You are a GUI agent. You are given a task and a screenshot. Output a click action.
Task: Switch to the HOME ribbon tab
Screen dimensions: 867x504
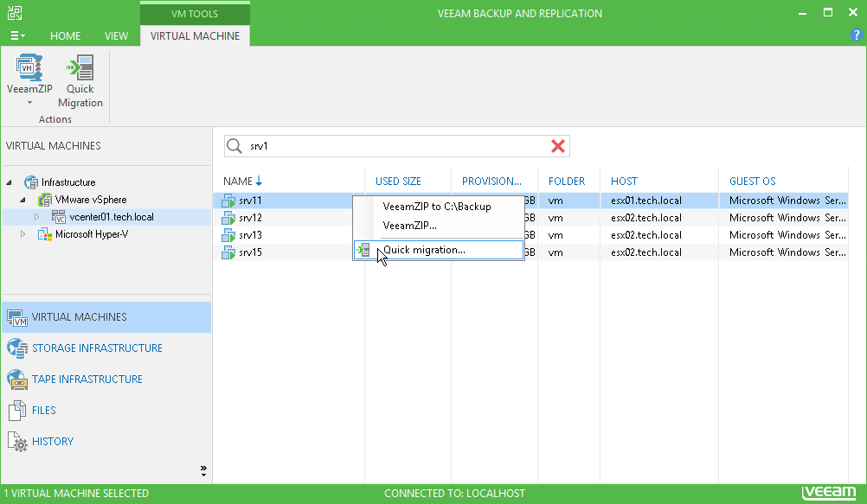[65, 36]
